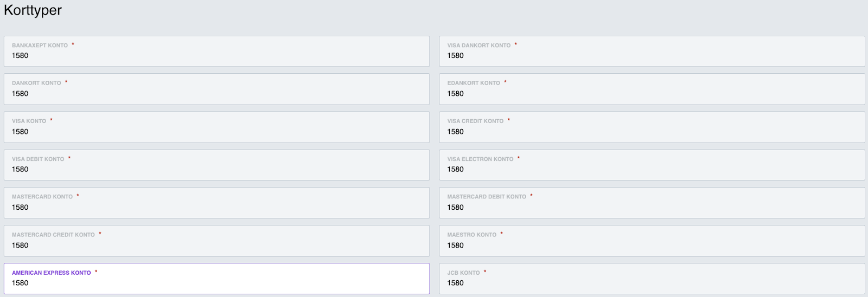The width and height of the screenshot is (868, 297).
Task: Click the red asterisk beside Bankaxept Konto
Action: pos(73,44)
